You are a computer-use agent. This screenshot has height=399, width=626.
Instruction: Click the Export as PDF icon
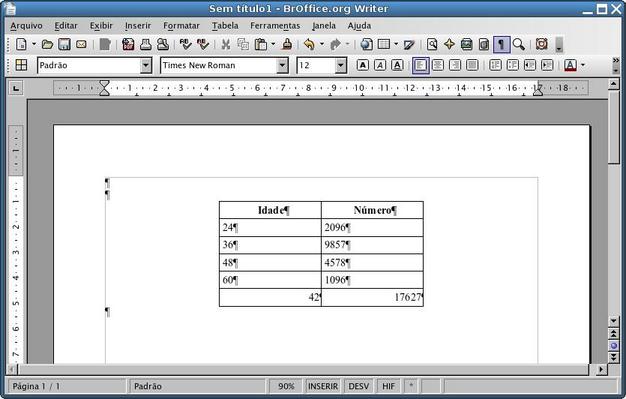128,44
